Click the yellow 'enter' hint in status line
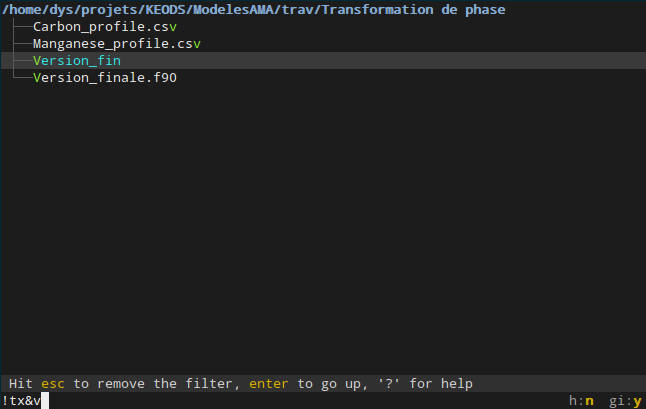Viewport: 646px width, 409px height. 269,384
